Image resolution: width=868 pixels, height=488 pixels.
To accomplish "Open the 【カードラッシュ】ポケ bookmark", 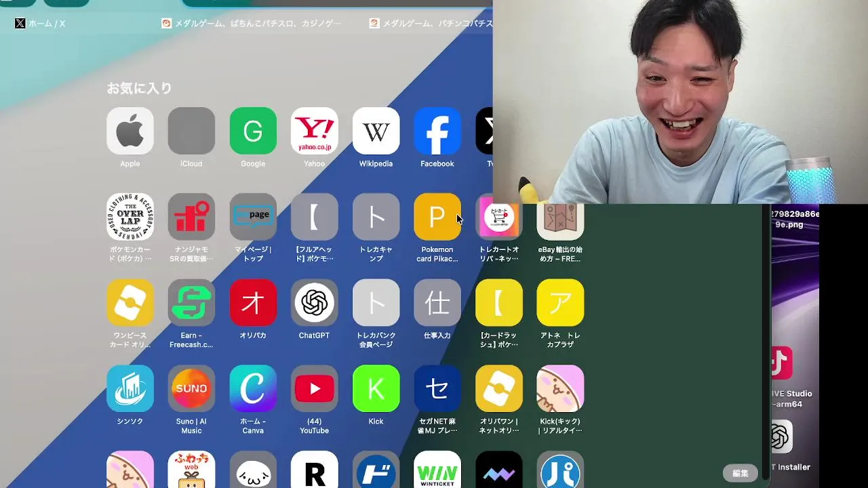I will [499, 302].
